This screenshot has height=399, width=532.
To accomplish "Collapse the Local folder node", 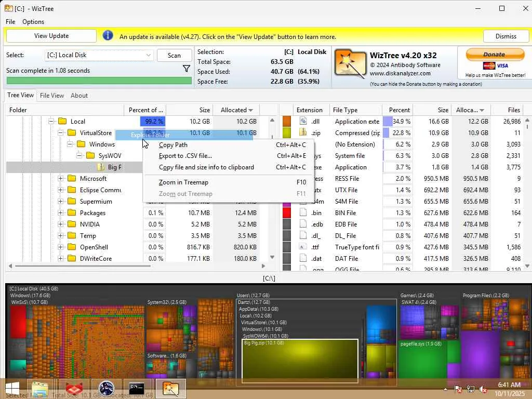I will tap(51, 121).
